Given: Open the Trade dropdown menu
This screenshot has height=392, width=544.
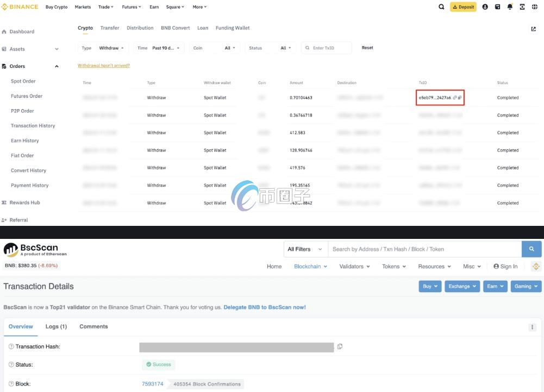Looking at the screenshot, I should (x=106, y=7).
